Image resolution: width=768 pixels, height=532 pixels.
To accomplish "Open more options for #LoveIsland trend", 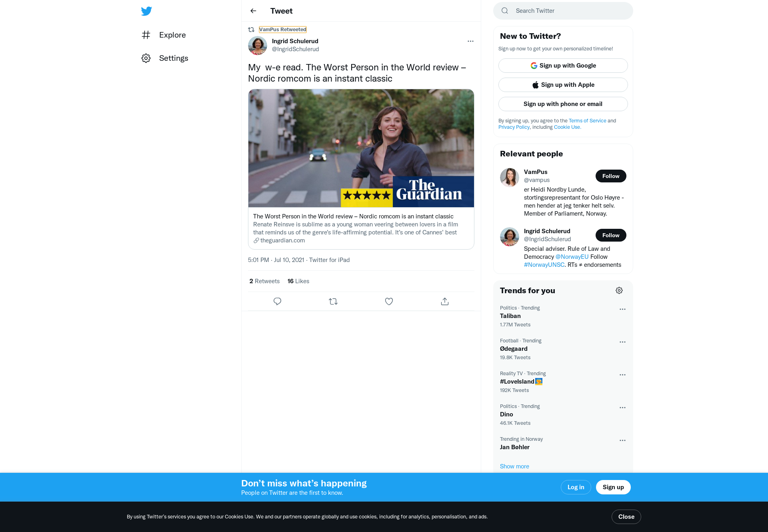I will point(622,375).
